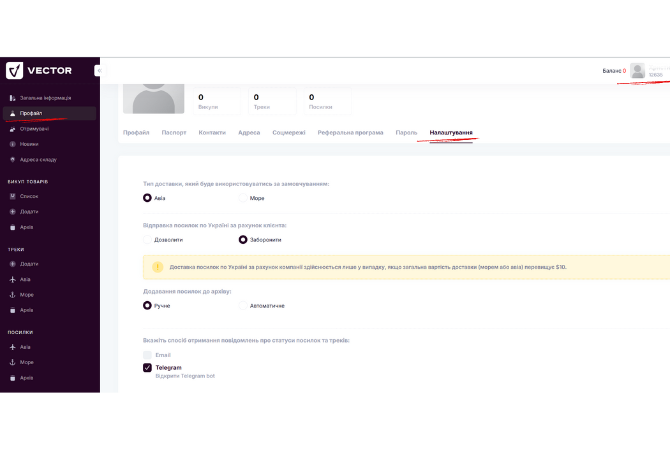Image resolution: width=670 pixels, height=450 pixels.
Task: Switch to the Реферальна програма tab
Action: click(350, 132)
